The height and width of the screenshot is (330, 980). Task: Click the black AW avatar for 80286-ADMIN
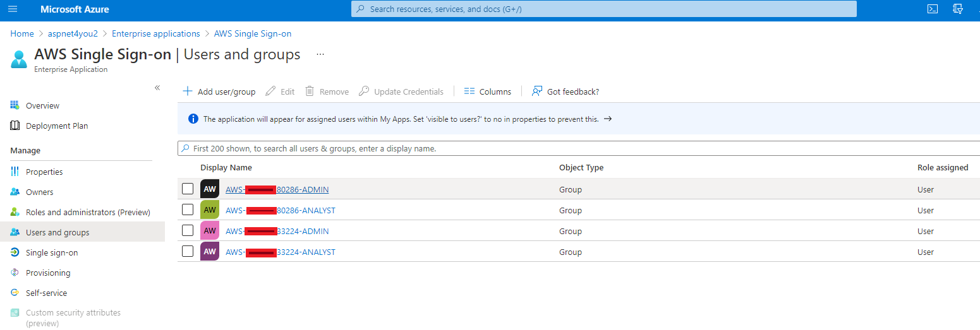click(x=210, y=189)
